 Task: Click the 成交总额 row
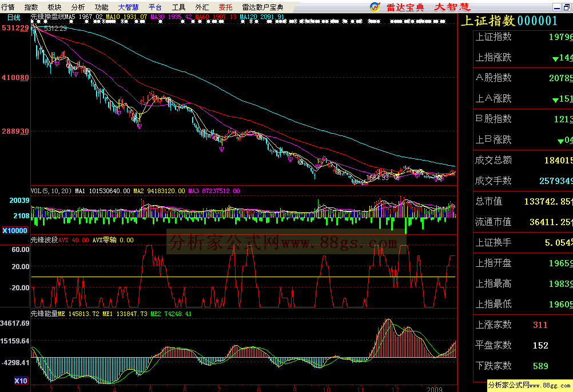(524, 160)
